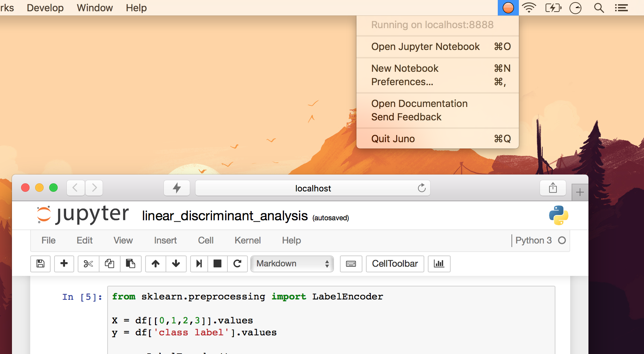Click the localhost address bar
The height and width of the screenshot is (354, 644).
click(313, 188)
